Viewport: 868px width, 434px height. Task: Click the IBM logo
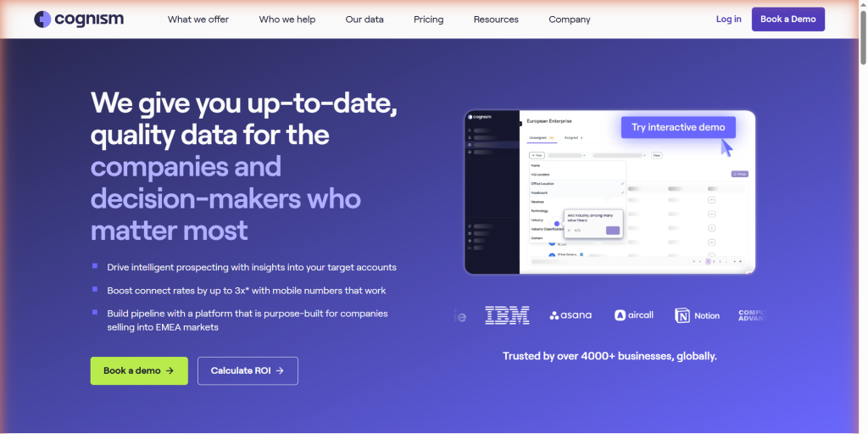tap(507, 315)
